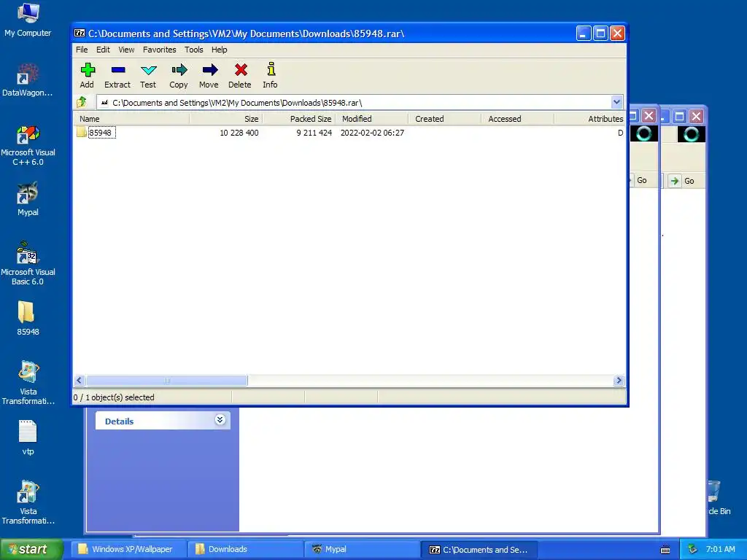Viewport: 747px width, 560px height.
Task: Select the Copy toolbar icon
Action: point(179,70)
